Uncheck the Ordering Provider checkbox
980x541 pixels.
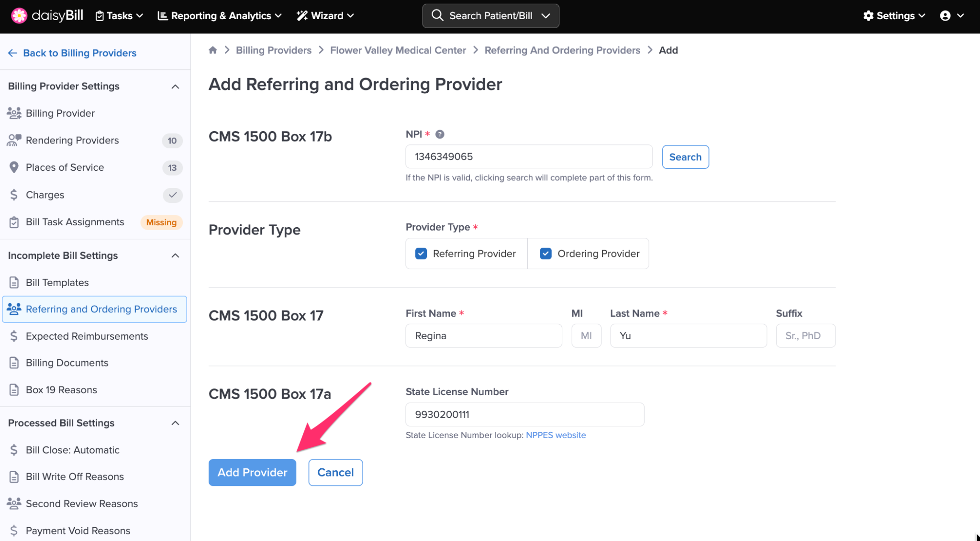546,254
